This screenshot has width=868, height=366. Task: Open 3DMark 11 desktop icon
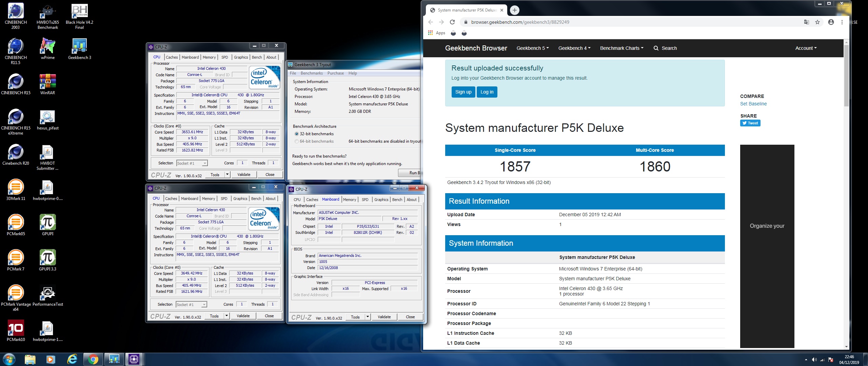tap(16, 190)
